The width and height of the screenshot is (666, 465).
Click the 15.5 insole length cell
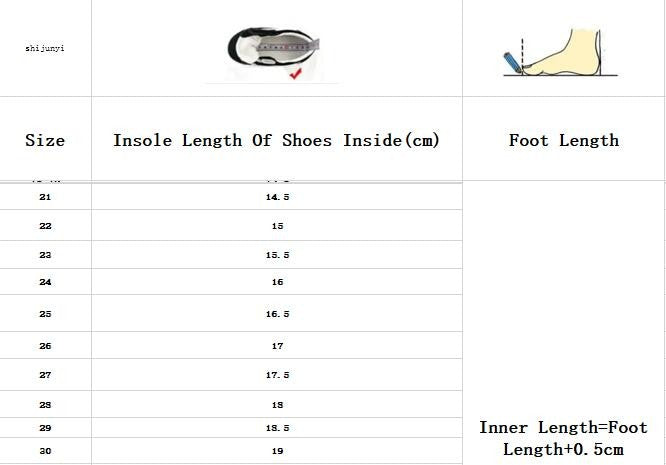[x=277, y=256]
